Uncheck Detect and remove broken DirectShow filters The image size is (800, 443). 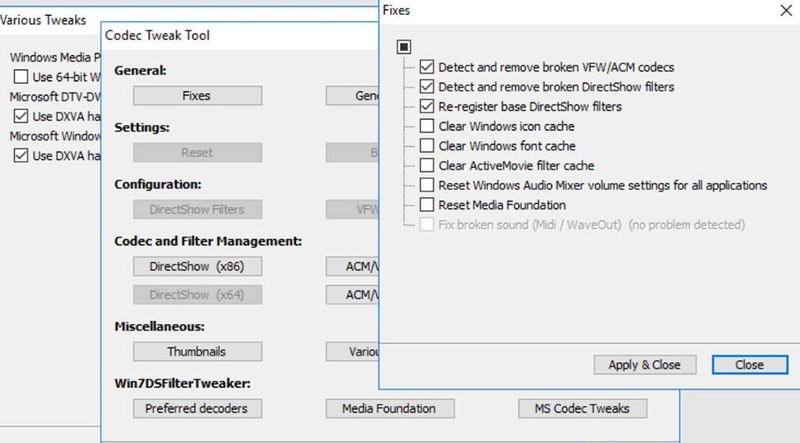pyautogui.click(x=428, y=87)
